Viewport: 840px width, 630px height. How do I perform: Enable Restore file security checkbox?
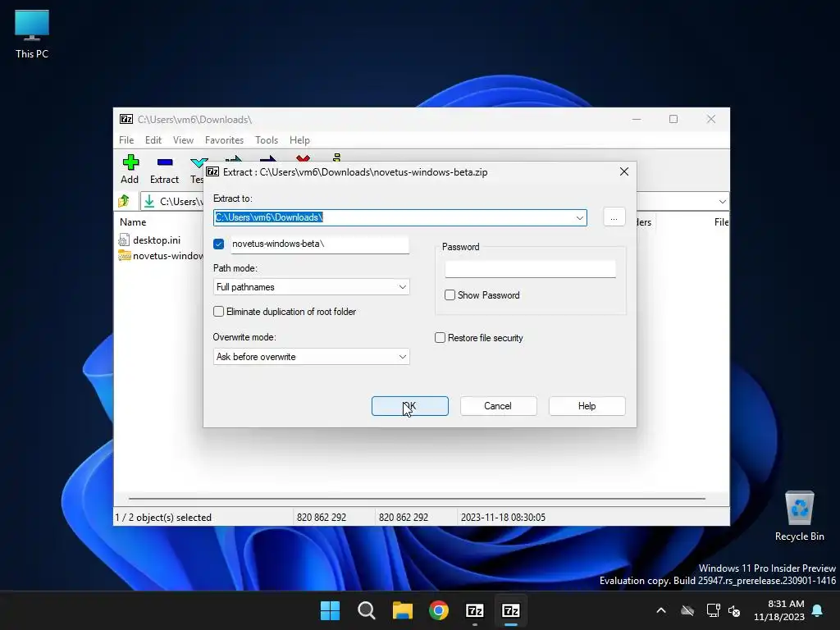(x=440, y=337)
